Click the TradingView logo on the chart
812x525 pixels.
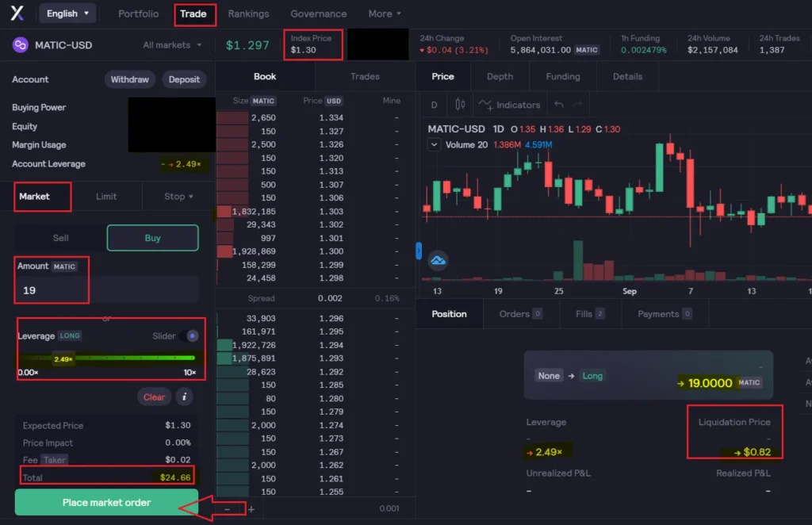pyautogui.click(x=438, y=259)
